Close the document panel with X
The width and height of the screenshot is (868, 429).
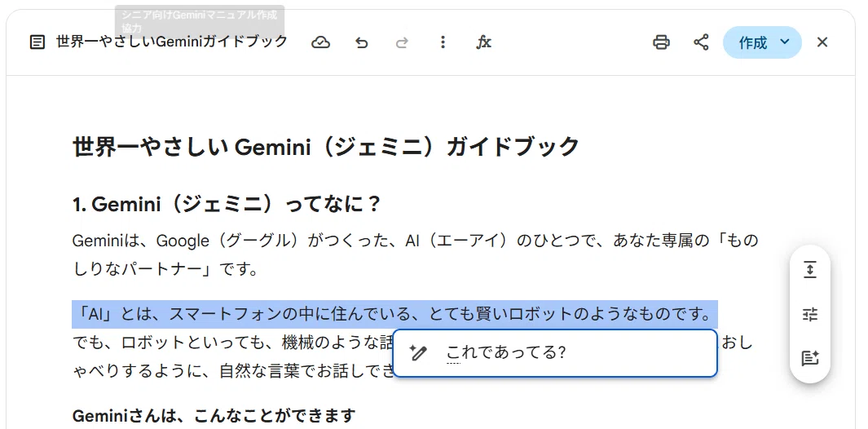pos(822,42)
